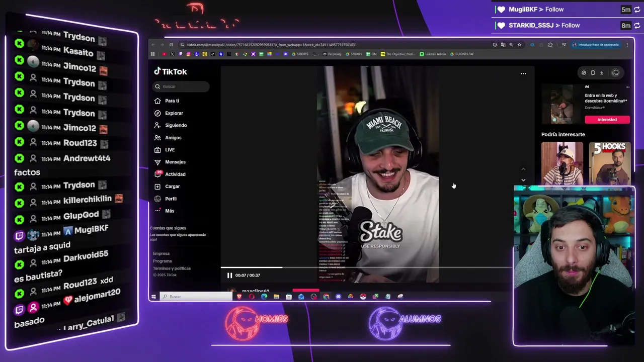Open the Cargar upload page
The image size is (644, 362).
coord(167,187)
